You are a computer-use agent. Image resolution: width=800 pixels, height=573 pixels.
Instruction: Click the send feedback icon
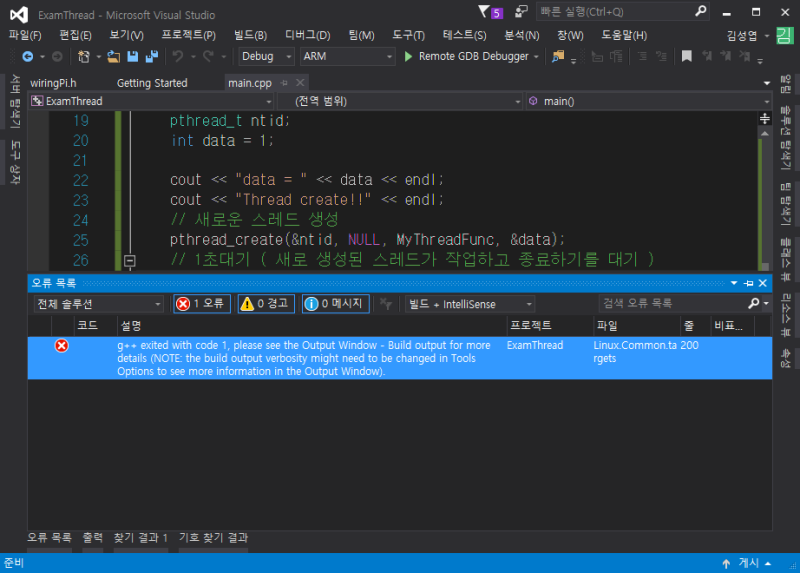tap(521, 12)
